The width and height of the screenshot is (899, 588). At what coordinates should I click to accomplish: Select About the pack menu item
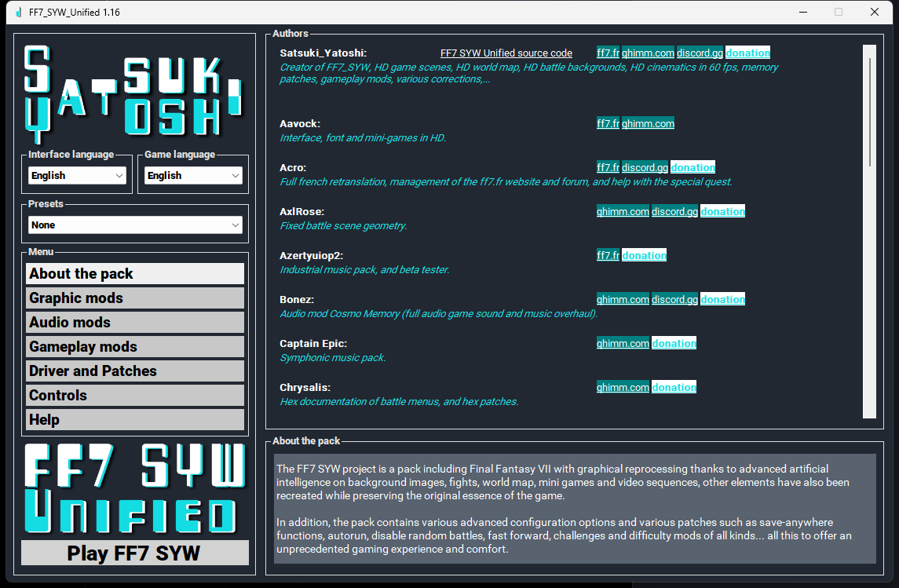tap(135, 274)
